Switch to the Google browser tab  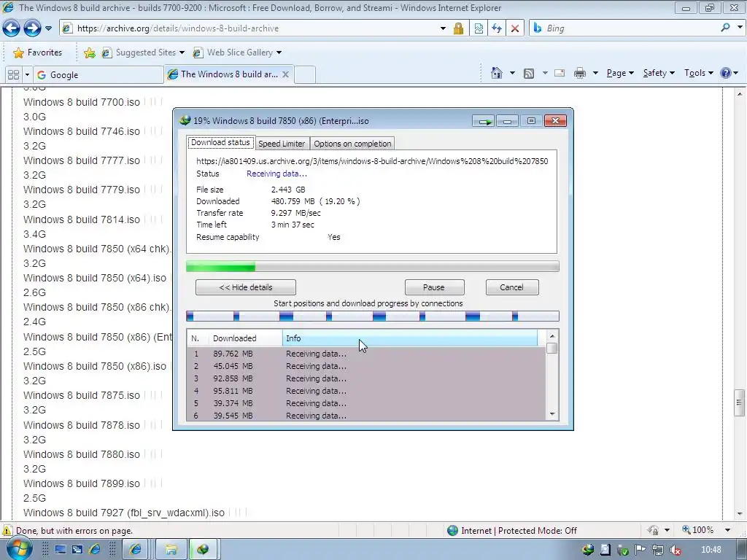98,75
